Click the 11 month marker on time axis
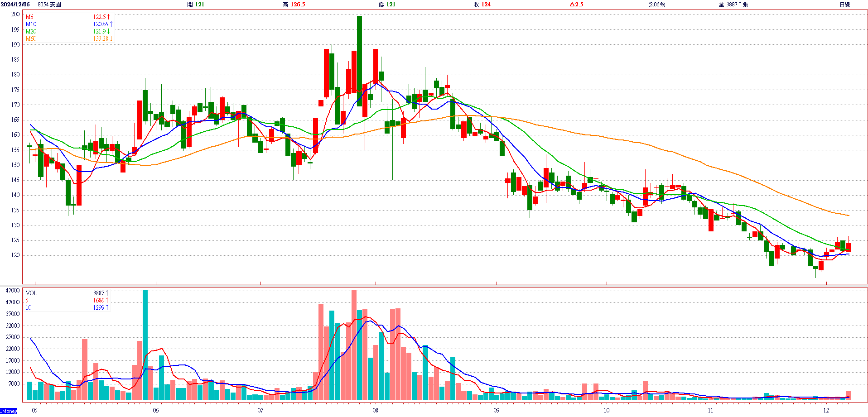The height and width of the screenshot is (417, 868). [x=710, y=410]
